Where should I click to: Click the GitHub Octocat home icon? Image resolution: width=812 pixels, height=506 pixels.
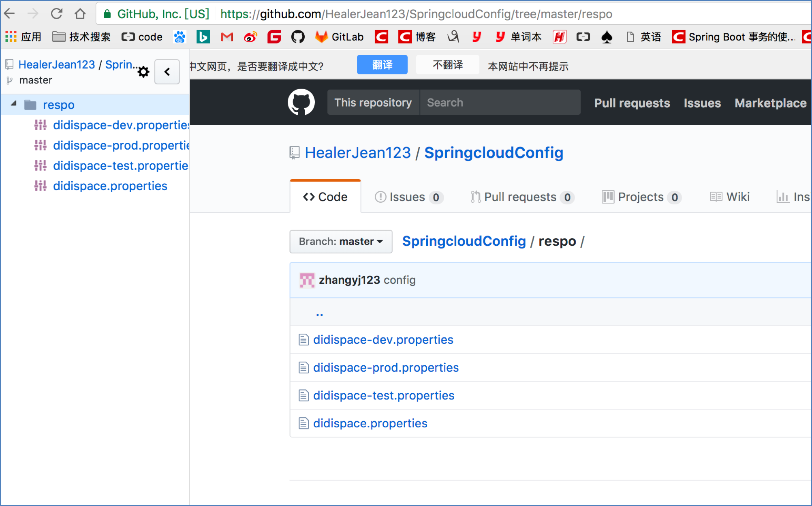click(301, 103)
